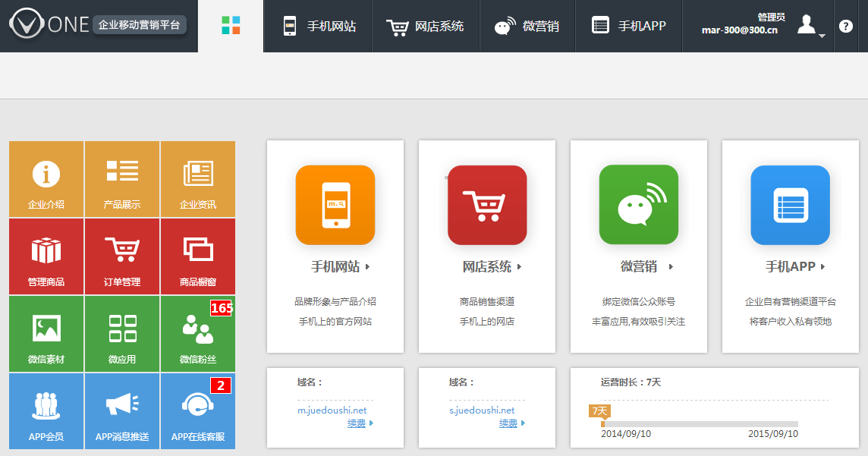Click the large green 微营销 icon
This screenshot has width=868, height=456.
click(639, 205)
